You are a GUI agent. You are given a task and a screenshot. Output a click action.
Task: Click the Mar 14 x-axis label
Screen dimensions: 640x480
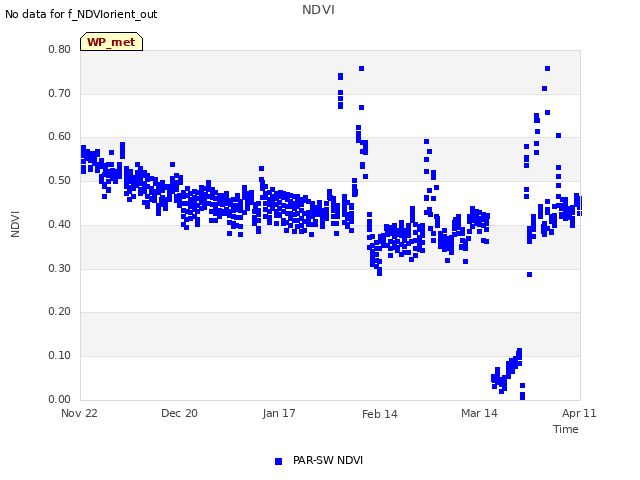[479, 413]
